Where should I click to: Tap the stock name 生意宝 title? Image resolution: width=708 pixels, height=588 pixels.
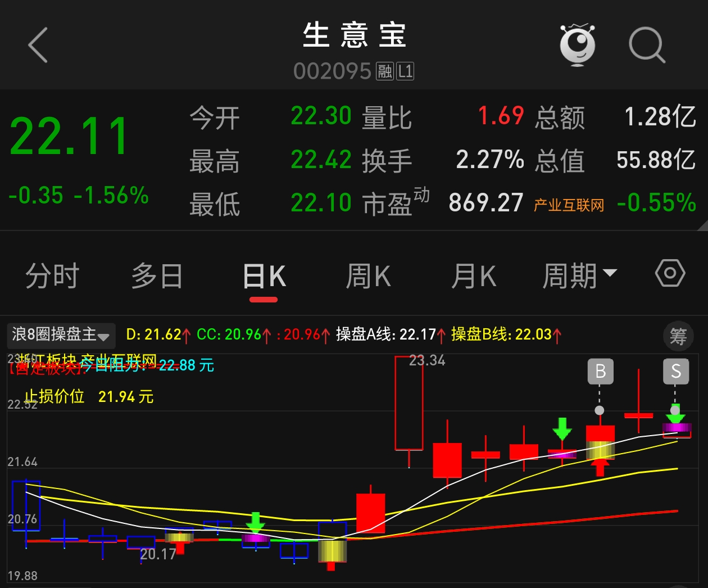click(354, 35)
